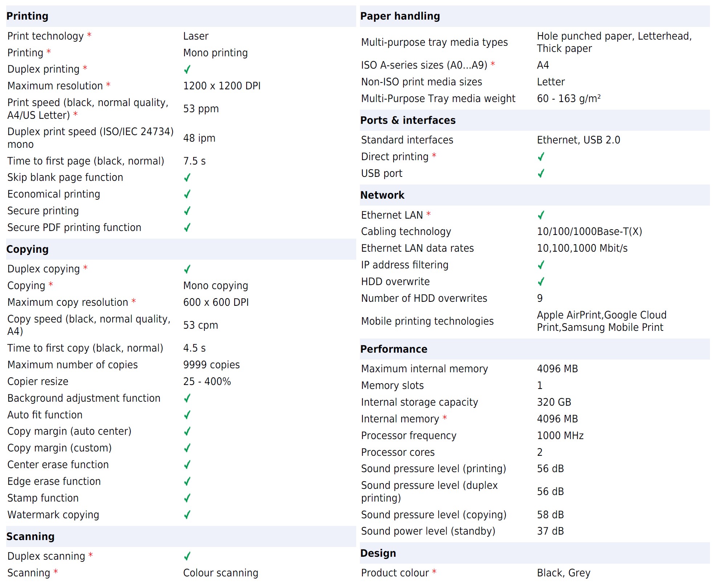The width and height of the screenshot is (715, 588).
Task: Click the Mobile printing technologies label
Action: [x=427, y=321]
